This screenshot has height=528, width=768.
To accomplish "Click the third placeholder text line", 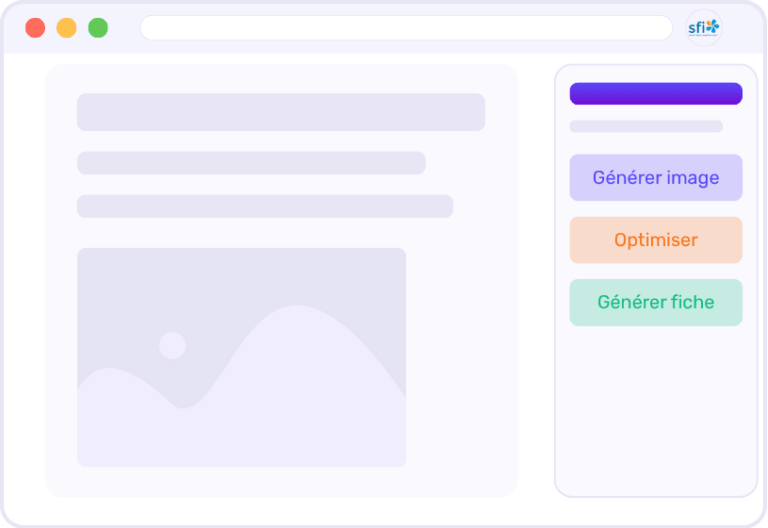I will [x=265, y=206].
